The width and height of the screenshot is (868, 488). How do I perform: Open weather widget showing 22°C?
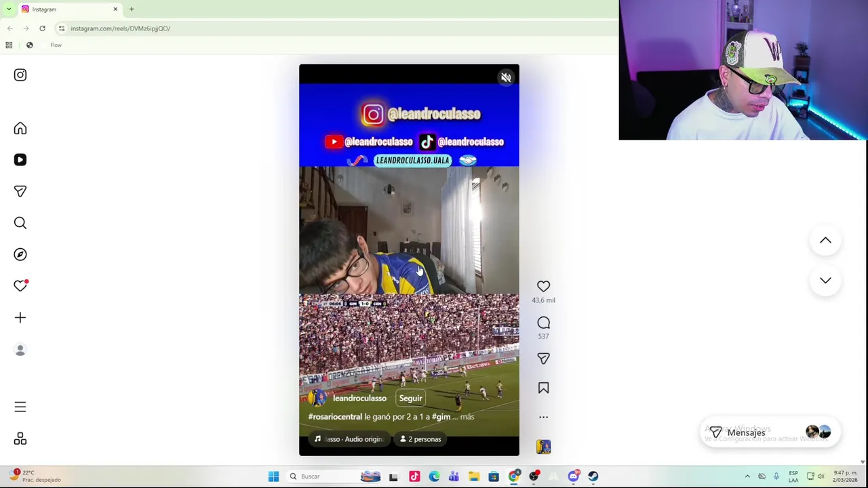click(x=34, y=476)
